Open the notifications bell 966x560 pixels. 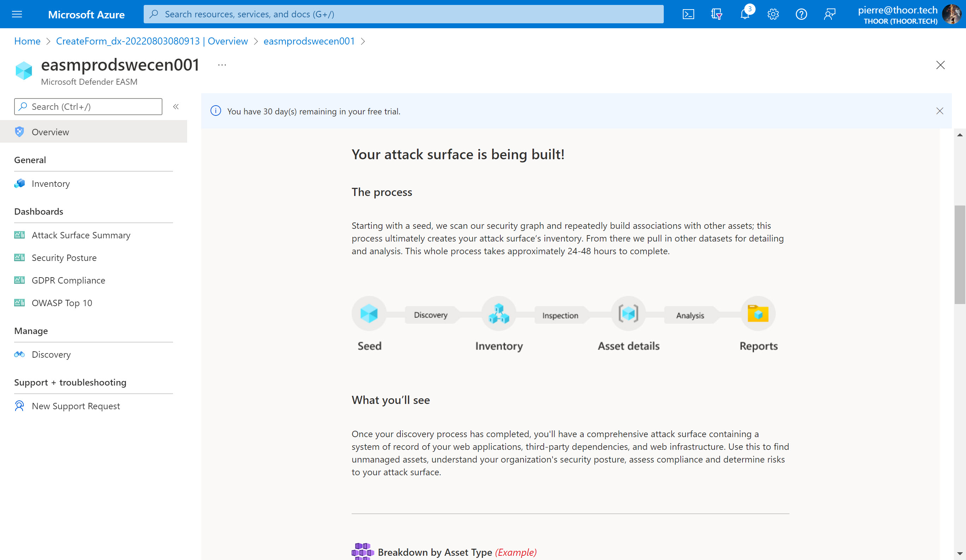click(x=744, y=14)
